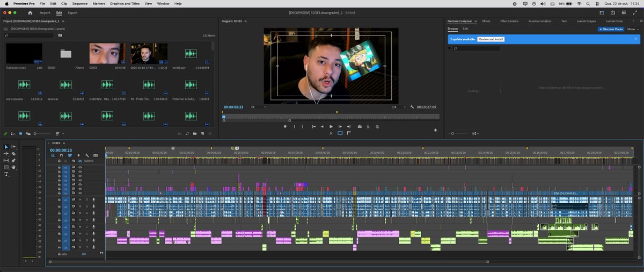Image resolution: width=644 pixels, height=272 pixels.
Task: Open the SD3E3 sequence tab menu
Action: pyautogui.click(x=64, y=143)
